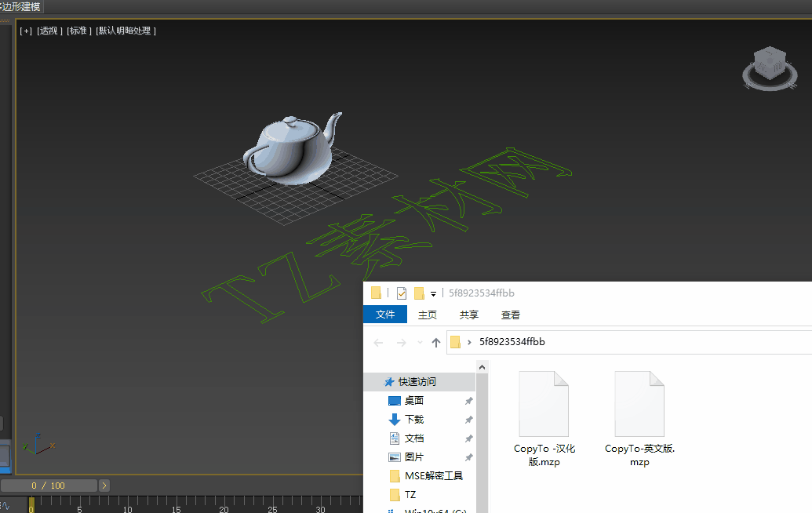The height and width of the screenshot is (513, 812).
Task: Open 默认明暗处理 shading menu
Action: [126, 31]
